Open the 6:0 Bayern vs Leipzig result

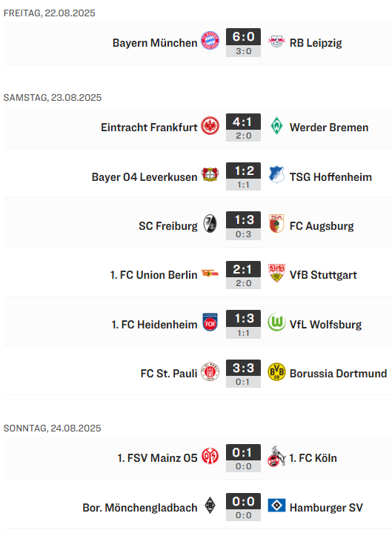[243, 37]
